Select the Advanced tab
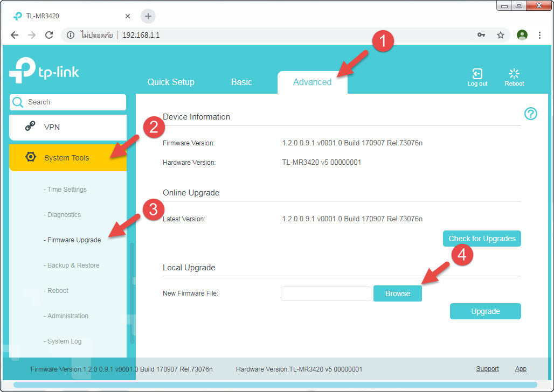This screenshot has width=554, height=392. click(313, 82)
